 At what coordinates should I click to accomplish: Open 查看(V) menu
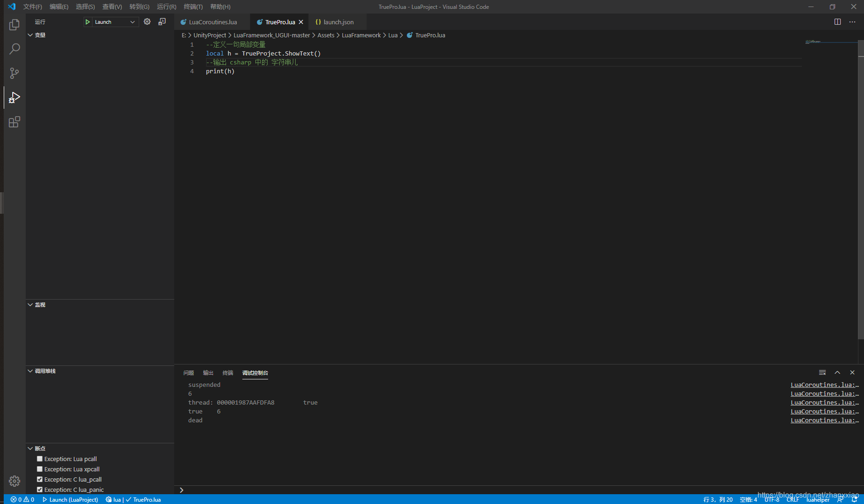(112, 7)
